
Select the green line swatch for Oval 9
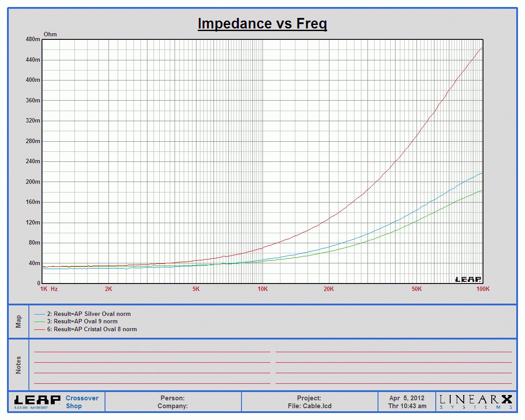(39, 322)
